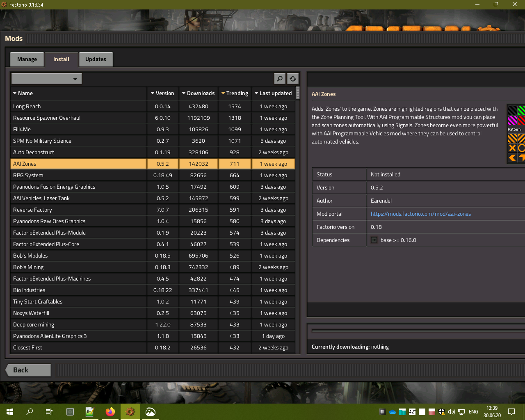Select the Tiny Start Craftables mod

153,301
